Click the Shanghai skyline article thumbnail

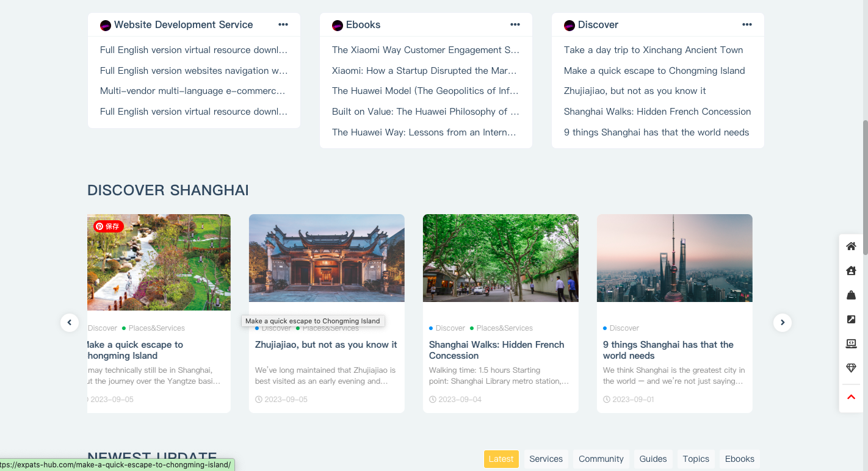(675, 258)
